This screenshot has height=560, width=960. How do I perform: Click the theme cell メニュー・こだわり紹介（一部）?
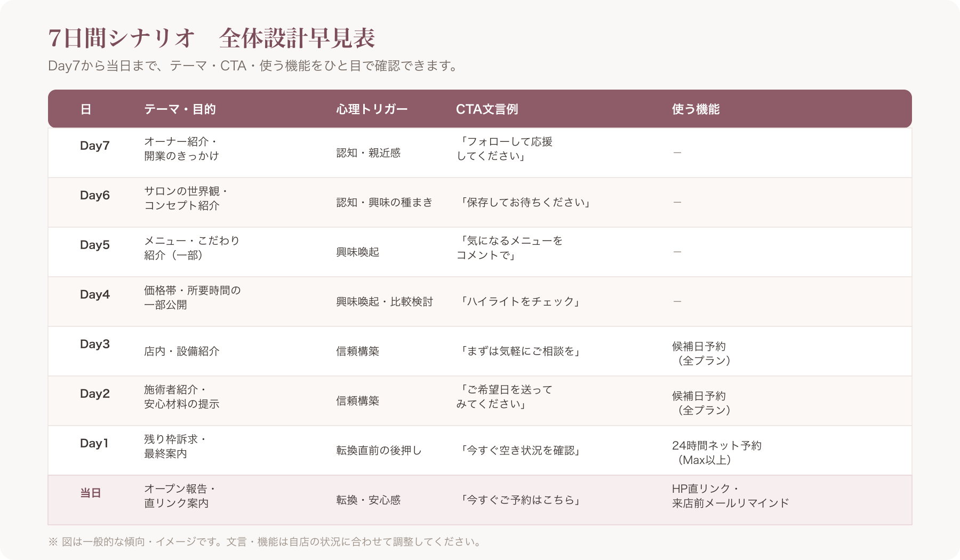[x=192, y=248]
